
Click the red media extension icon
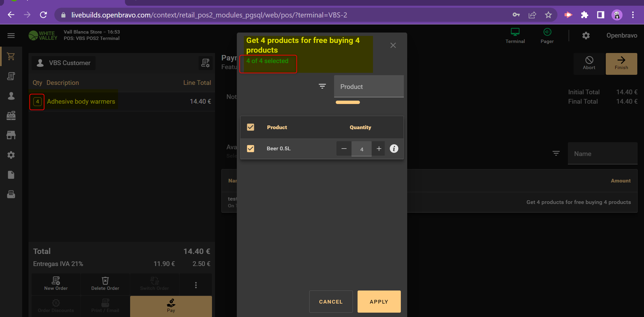(x=568, y=15)
